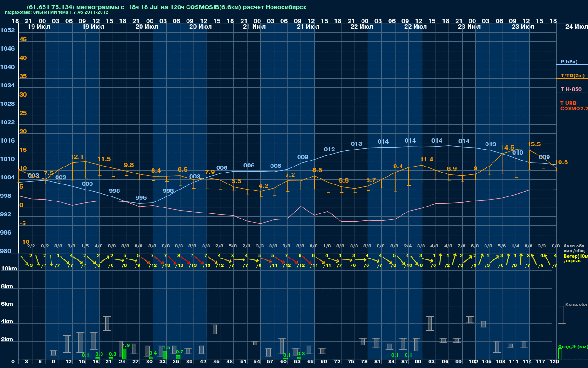588x368 pixels.
Task: Click the precipitation amount 1.9
Action: tap(126, 345)
